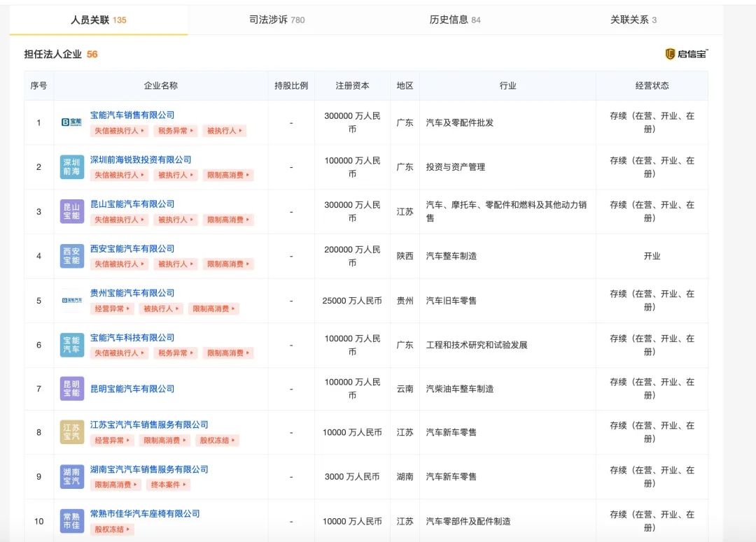Select the 贵州 region cell
Screen dimensions: 756x542
(x=405, y=301)
